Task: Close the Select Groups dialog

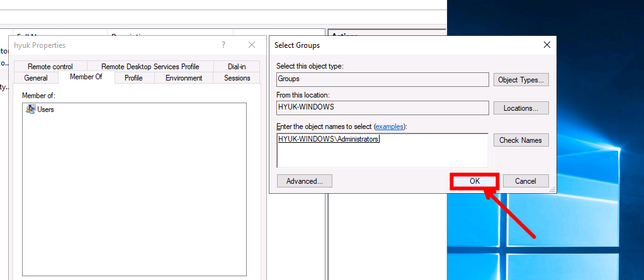Action: [x=546, y=45]
